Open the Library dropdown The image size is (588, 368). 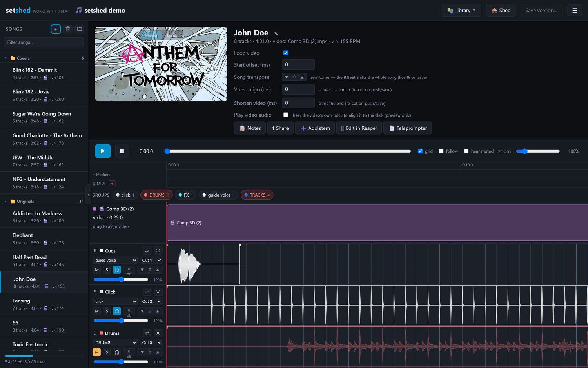461,11
